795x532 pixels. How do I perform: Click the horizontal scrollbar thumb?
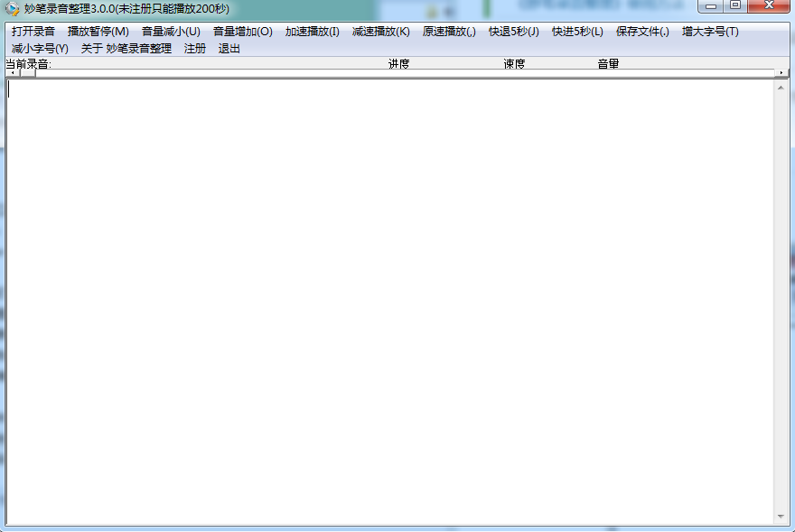click(28, 73)
